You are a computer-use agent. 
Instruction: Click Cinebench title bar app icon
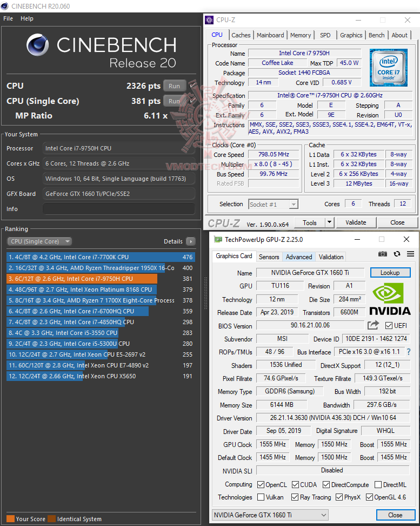(x=5, y=6)
